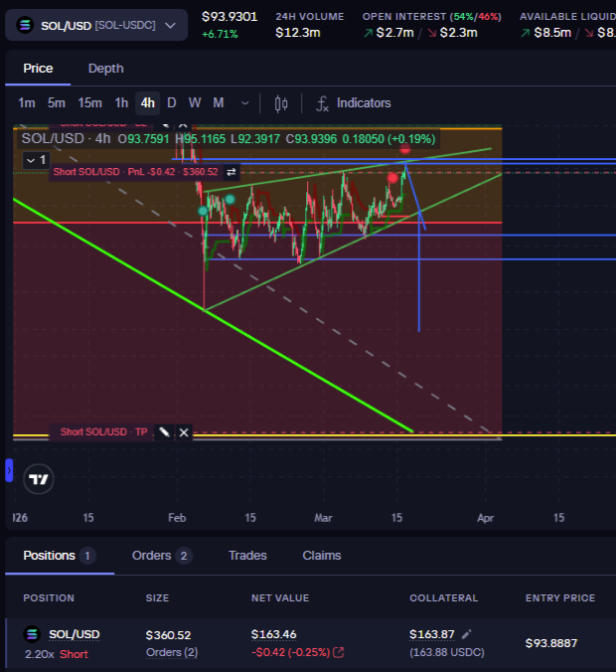Edit the Short SOL/USD TP order with the pencil
616x672 pixels.
pos(164,432)
